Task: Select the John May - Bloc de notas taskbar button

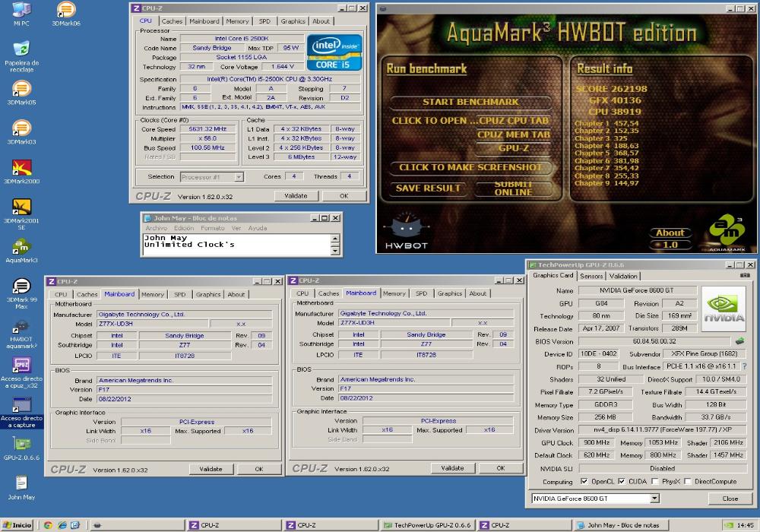Action: pyautogui.click(x=621, y=524)
